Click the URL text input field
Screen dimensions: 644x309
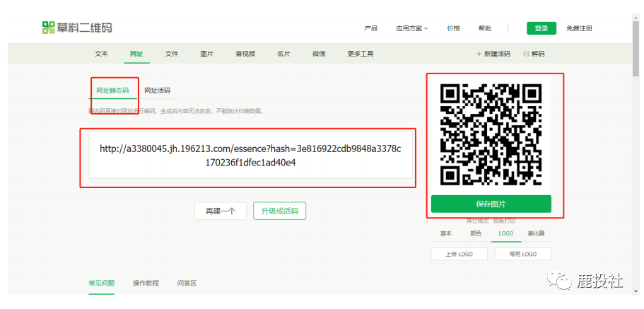click(x=250, y=156)
